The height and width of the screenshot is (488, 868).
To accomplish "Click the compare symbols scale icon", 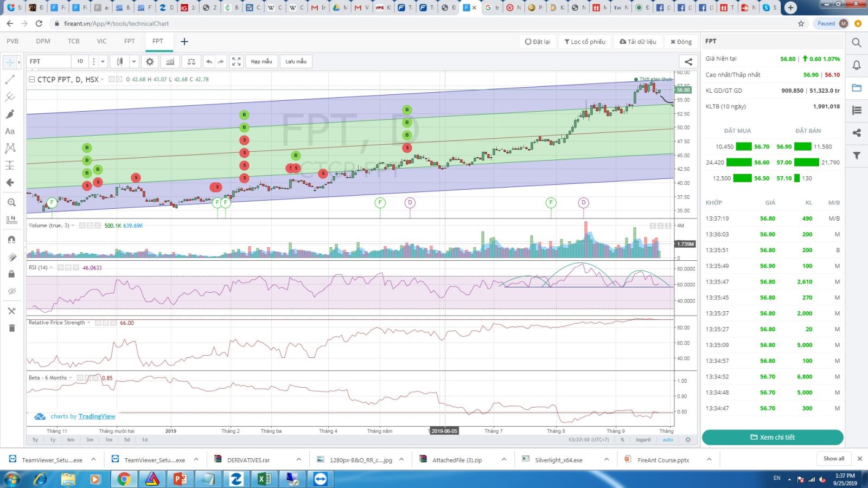I will pos(191,61).
